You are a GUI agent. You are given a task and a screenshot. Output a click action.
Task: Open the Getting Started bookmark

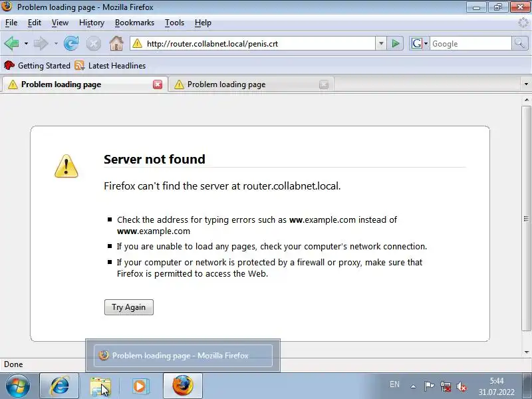pos(37,65)
